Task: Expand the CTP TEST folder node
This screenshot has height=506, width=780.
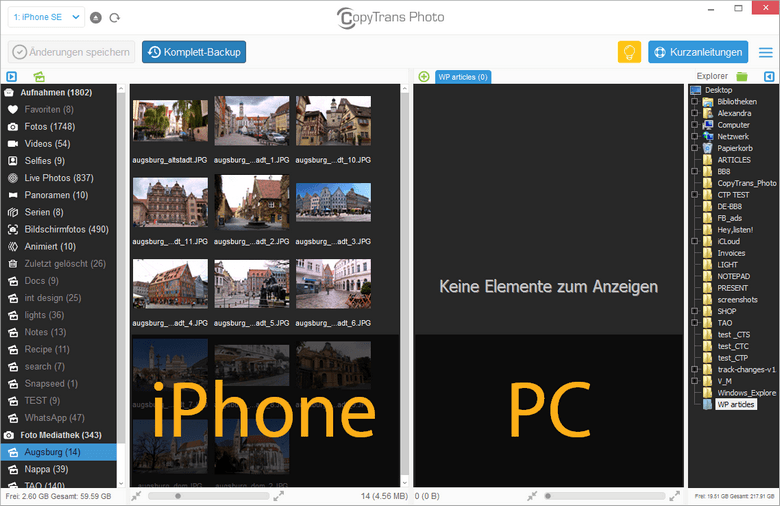Action: pos(695,195)
